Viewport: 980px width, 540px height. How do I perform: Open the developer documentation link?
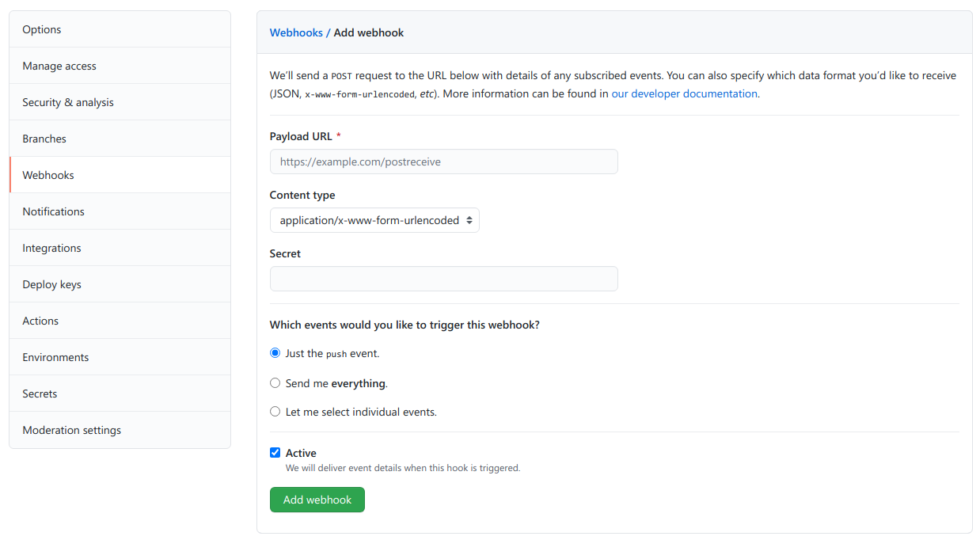click(684, 93)
